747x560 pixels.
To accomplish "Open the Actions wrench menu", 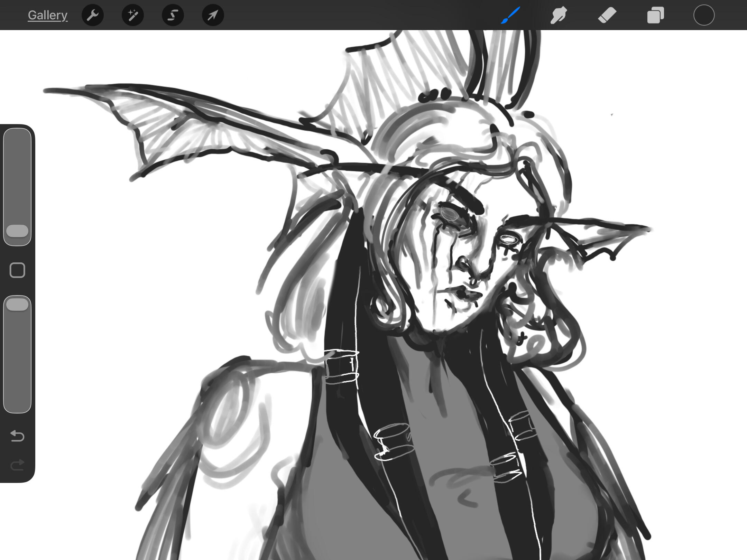I will 93,15.
